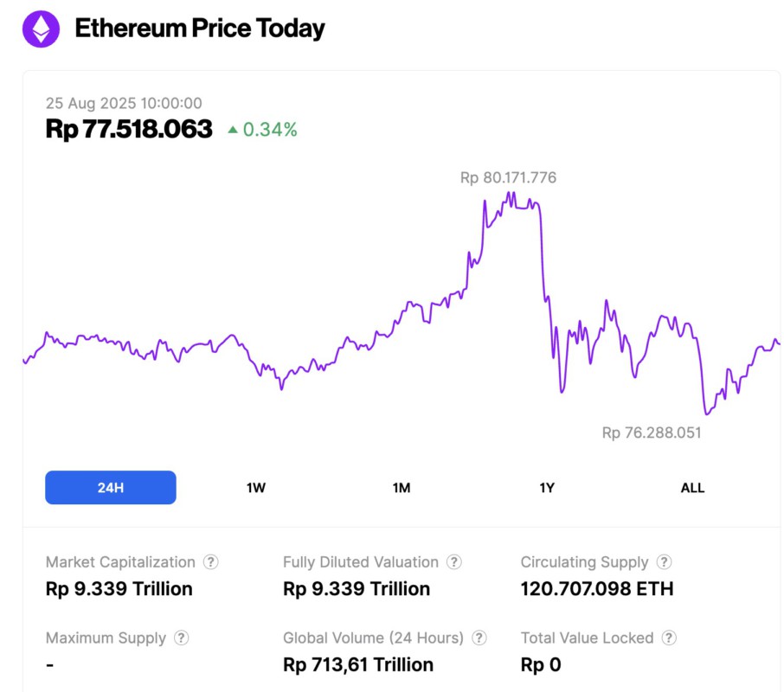Select the active 24H tab
Viewport: 784px width, 692px height.
110,487
